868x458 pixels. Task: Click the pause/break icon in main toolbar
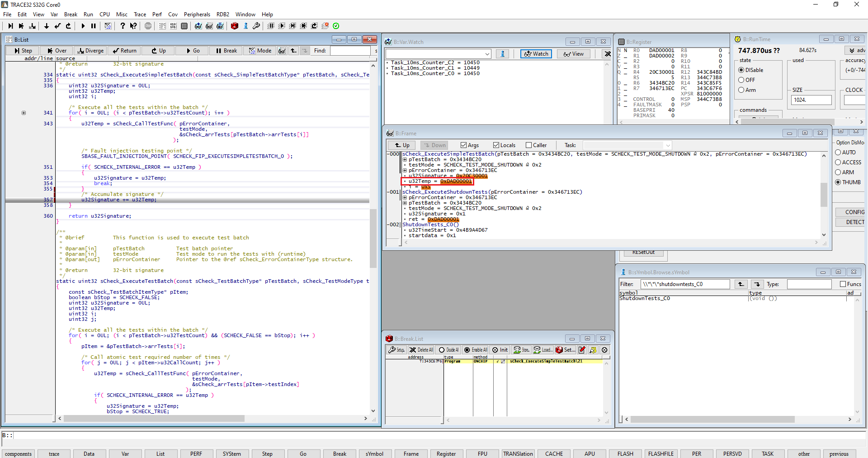click(94, 26)
